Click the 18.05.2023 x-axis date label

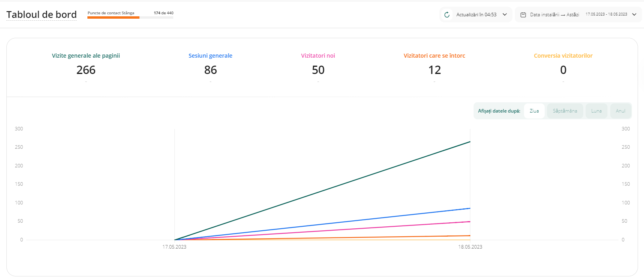click(470, 247)
